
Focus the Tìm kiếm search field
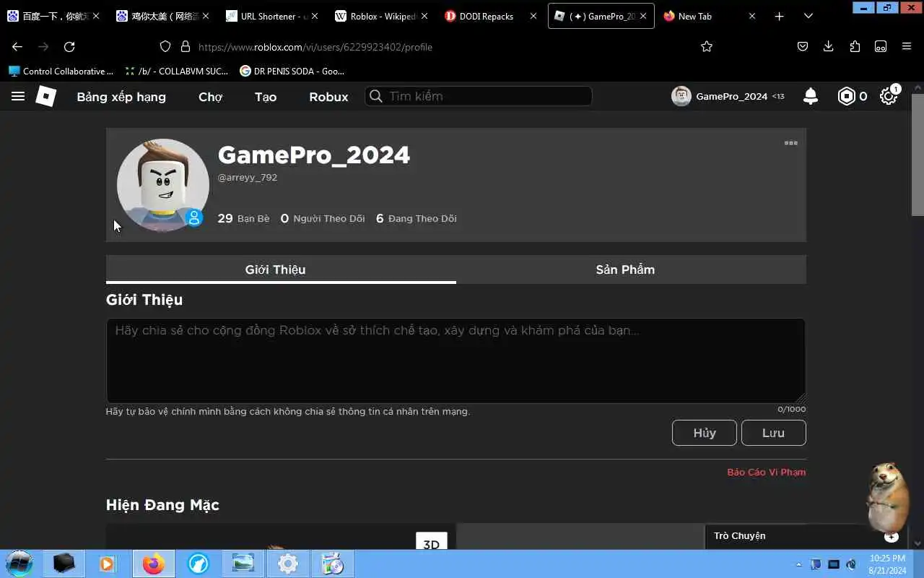478,96
